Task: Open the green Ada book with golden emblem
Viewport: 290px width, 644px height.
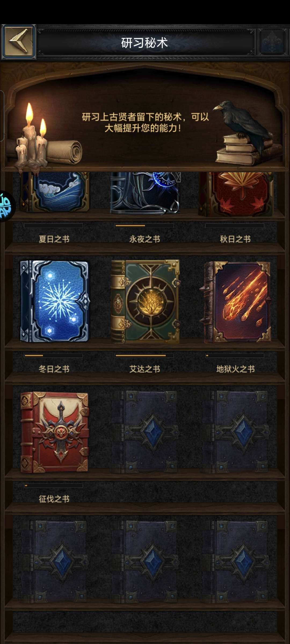Action: [145, 302]
